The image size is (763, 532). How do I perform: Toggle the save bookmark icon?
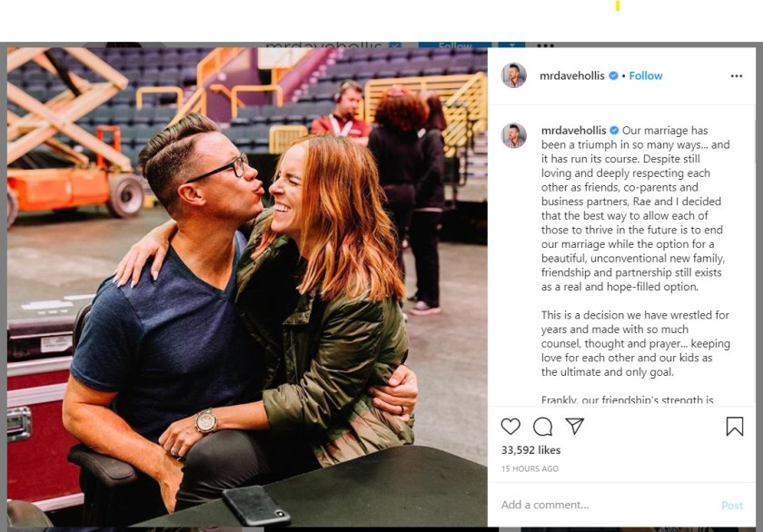734,427
